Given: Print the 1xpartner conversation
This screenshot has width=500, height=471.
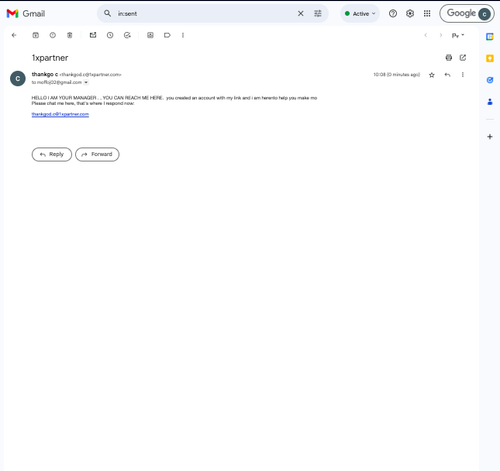Looking at the screenshot, I should pos(449,58).
